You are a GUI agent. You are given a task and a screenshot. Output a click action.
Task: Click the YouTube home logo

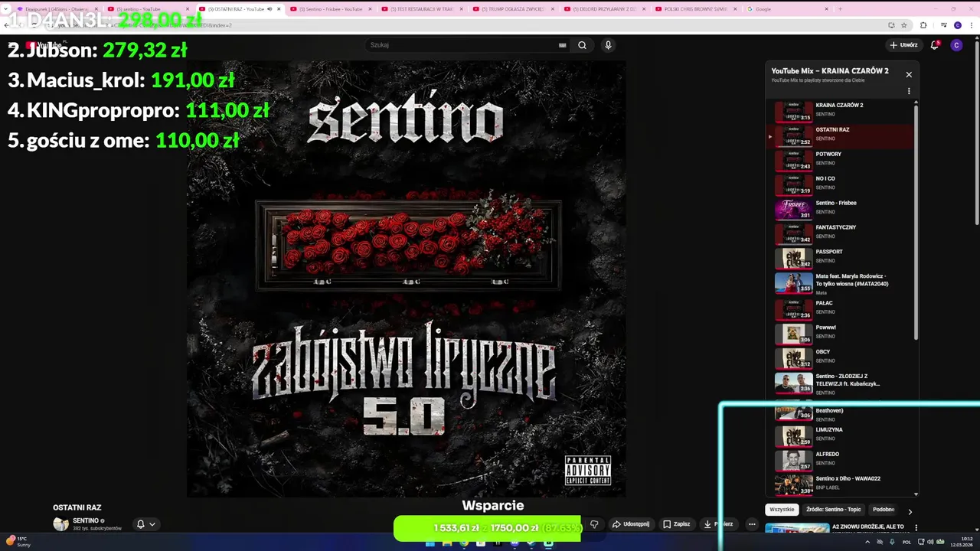[44, 45]
